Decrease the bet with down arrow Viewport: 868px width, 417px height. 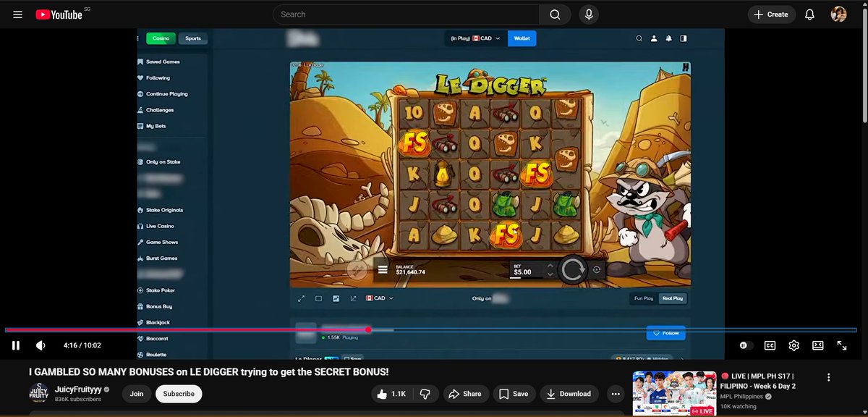click(x=550, y=274)
